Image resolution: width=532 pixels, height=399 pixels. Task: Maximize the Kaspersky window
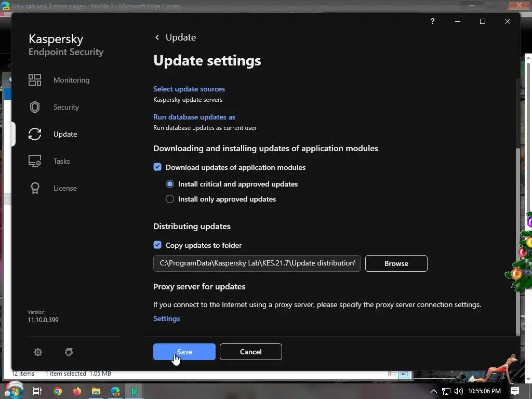tap(483, 21)
